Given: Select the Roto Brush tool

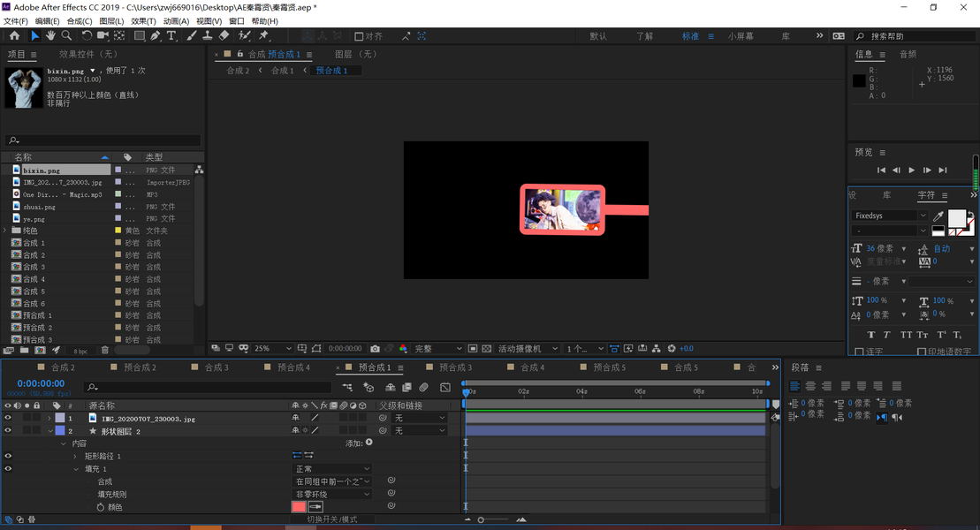Looking at the screenshot, I should (x=245, y=35).
